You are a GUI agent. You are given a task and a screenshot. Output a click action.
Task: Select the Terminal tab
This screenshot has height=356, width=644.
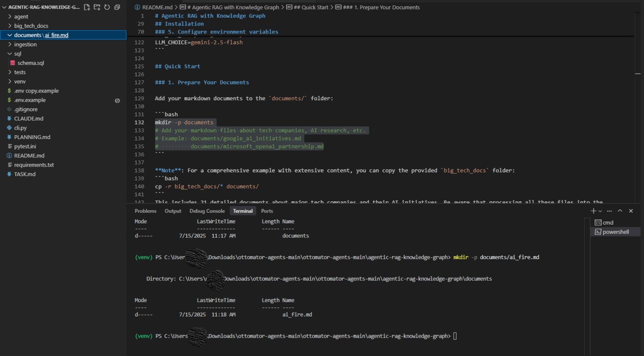tap(243, 211)
